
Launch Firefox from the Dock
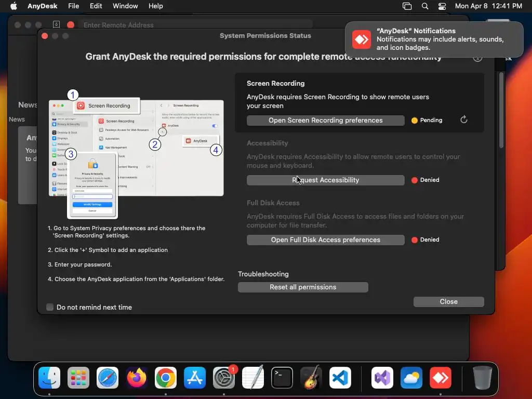click(137, 377)
